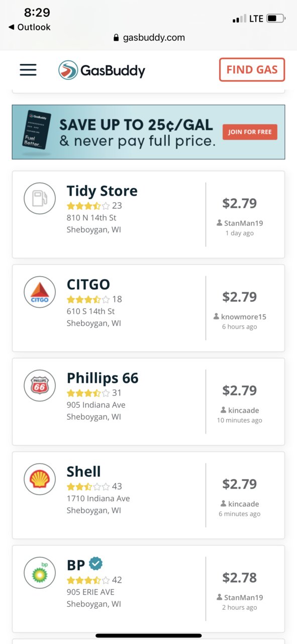297x644 pixels.
Task: Tap the gasbuddy.com address bar
Action: [149, 37]
